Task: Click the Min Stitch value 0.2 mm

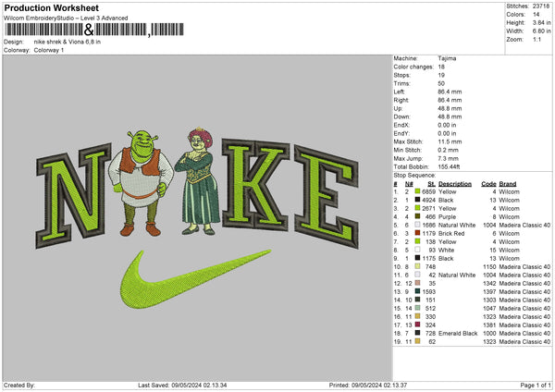Action: [x=449, y=150]
